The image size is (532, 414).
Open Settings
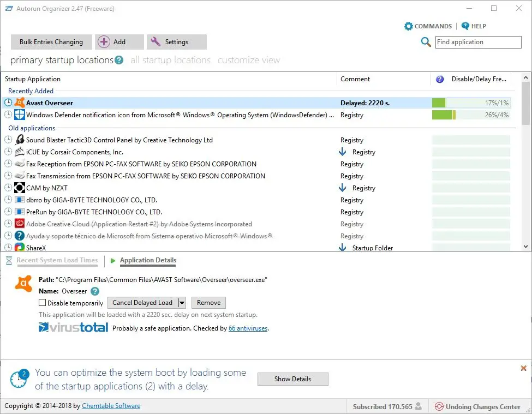coord(177,42)
